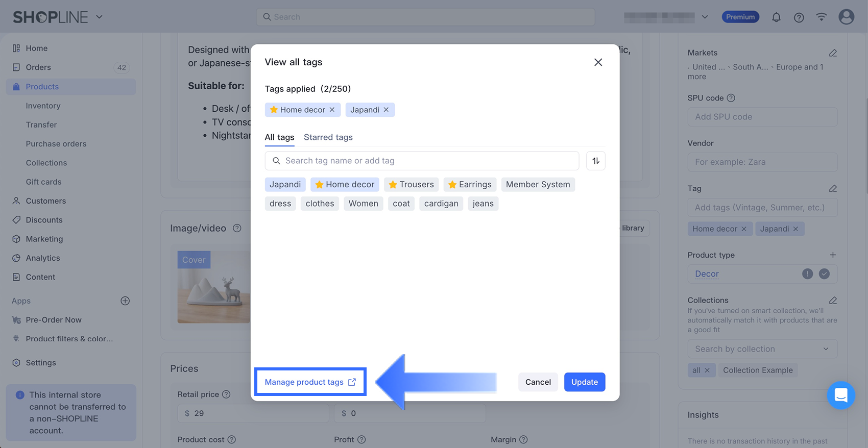Select the clothes tag
Viewport: 868px width, 448px height.
pyautogui.click(x=320, y=204)
